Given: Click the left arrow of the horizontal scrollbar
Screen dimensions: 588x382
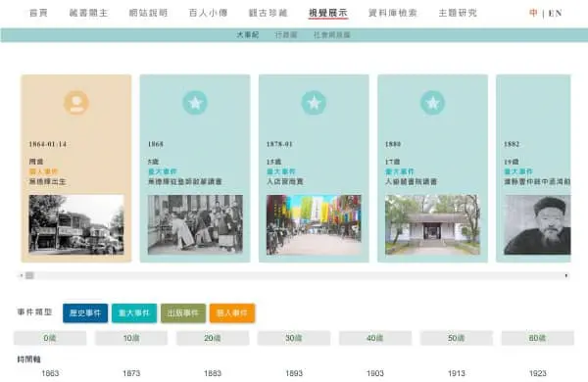Looking at the screenshot, I should pos(21,275).
